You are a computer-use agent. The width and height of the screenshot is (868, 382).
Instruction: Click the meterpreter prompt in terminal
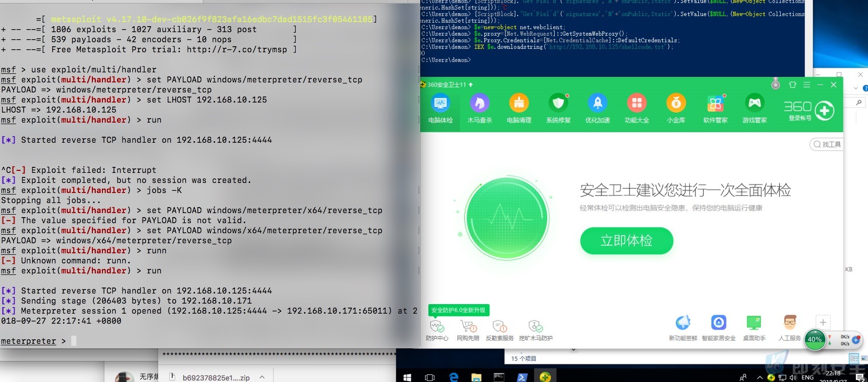[29, 341]
